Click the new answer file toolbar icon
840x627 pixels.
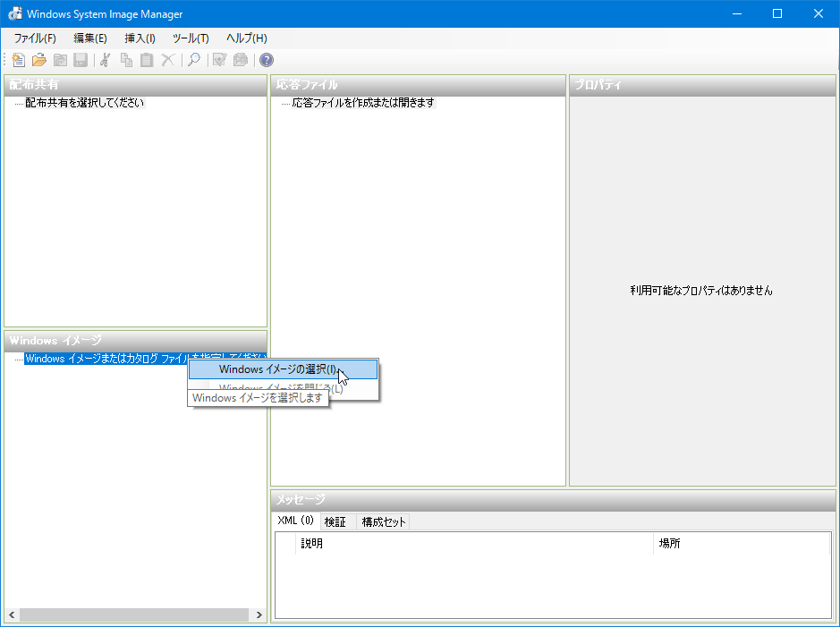pyautogui.click(x=19, y=60)
